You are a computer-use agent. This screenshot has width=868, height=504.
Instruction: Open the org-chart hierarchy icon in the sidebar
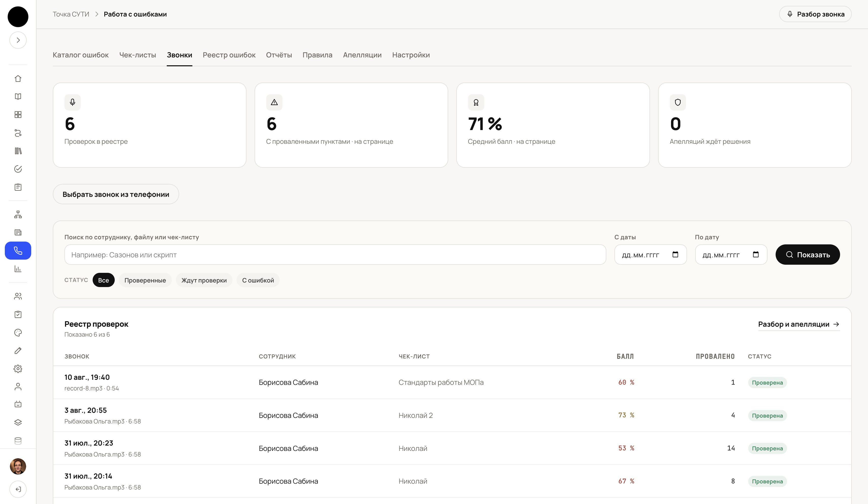pyautogui.click(x=18, y=214)
